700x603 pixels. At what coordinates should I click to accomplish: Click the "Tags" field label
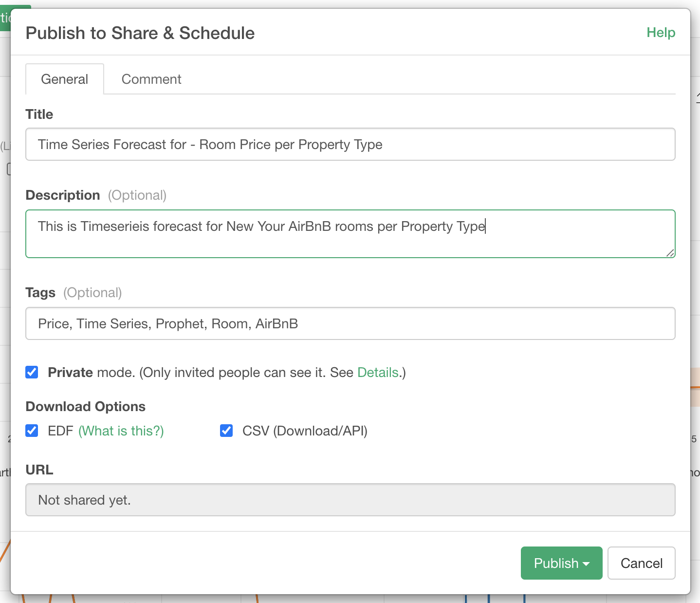[40, 293]
